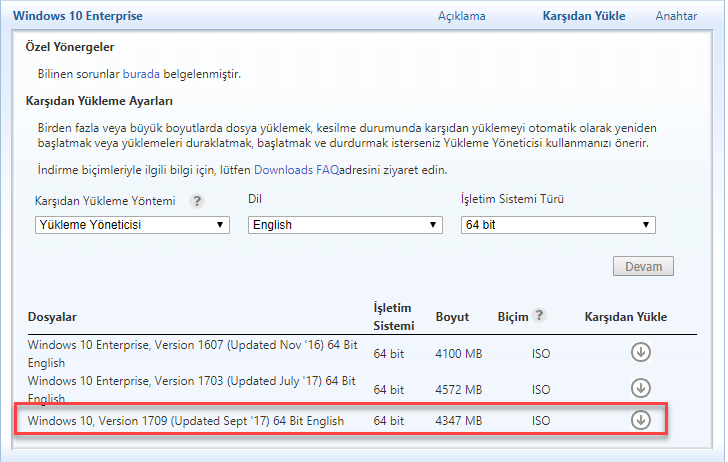Viewport: 728px width, 462px height.
Task: Download the Version 1703 Enterprise ISO
Action: [640, 388]
